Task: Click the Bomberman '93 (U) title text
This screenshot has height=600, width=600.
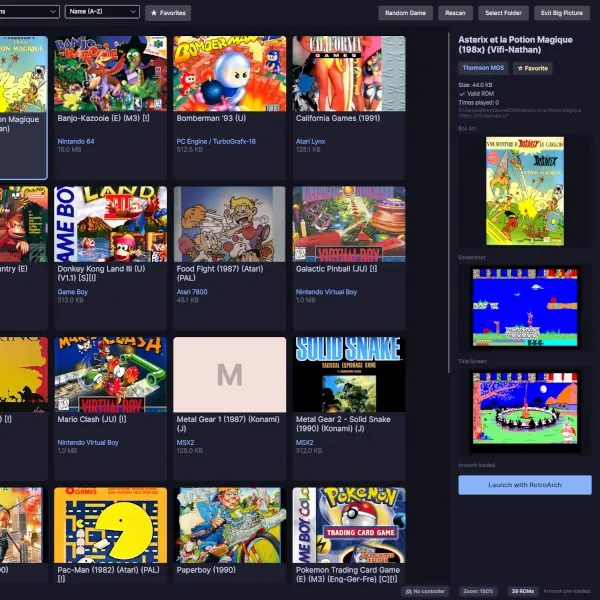Action: (211, 118)
